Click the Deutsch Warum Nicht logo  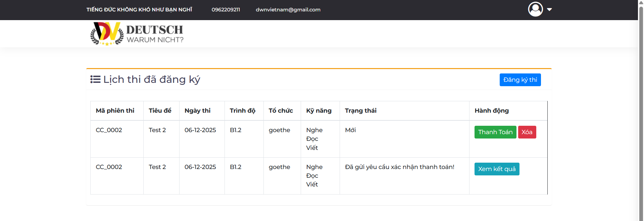click(137, 34)
